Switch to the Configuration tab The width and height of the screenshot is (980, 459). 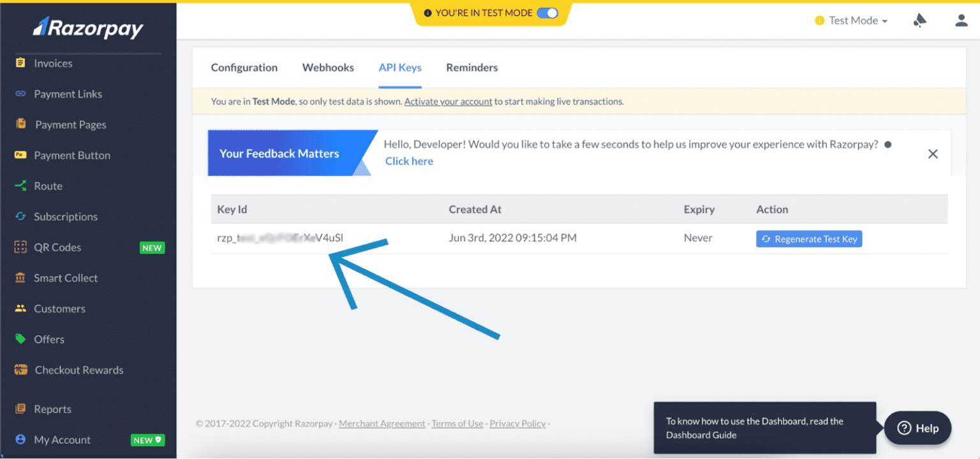pyautogui.click(x=244, y=68)
